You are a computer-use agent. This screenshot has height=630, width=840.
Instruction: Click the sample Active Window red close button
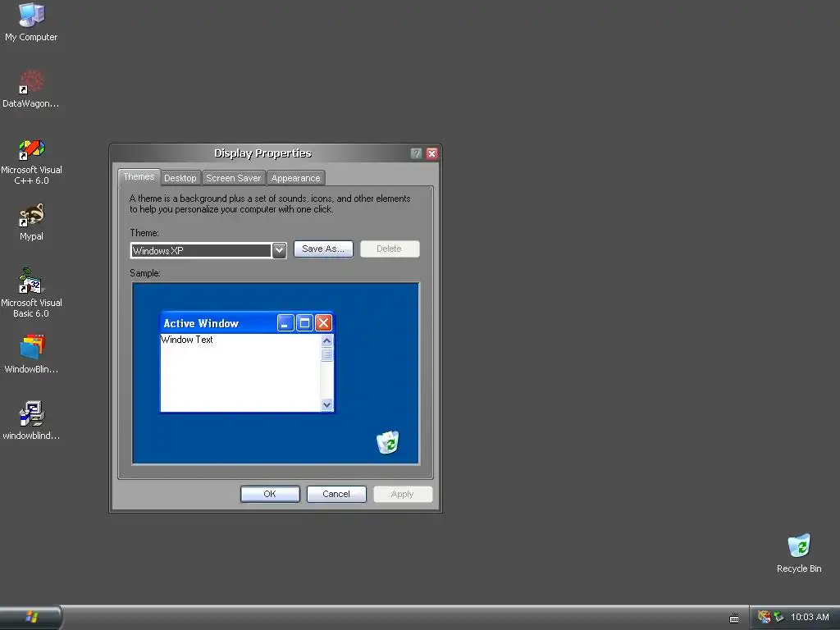coord(323,323)
